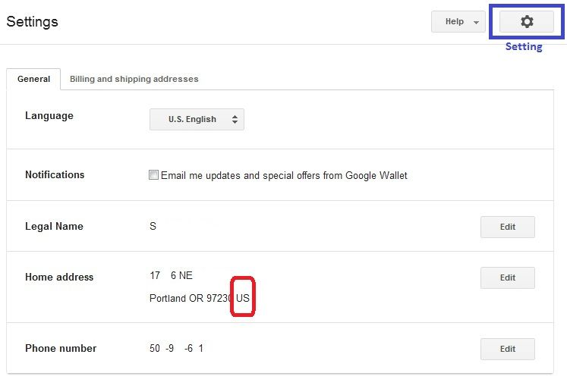This screenshot has height=392, width=567.
Task: Click the Legal Name label
Action: (54, 226)
